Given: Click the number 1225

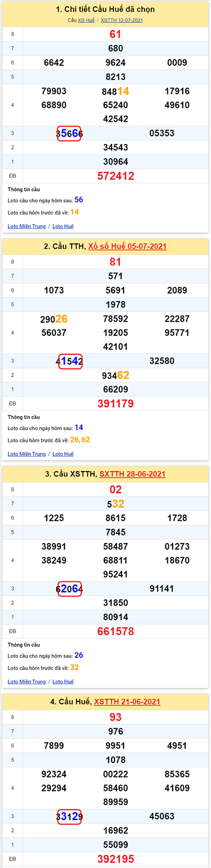Looking at the screenshot, I should coord(54,518).
